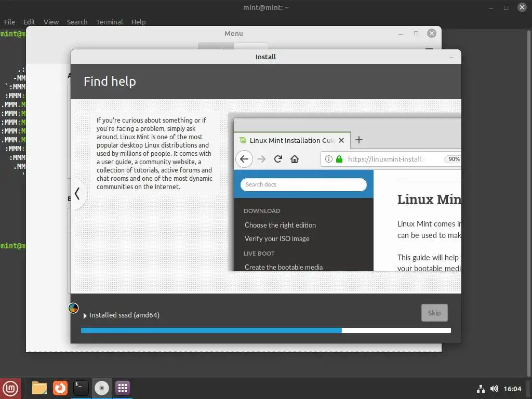Close the Installation Guide browser tab
Screen dimensions: 532x399
click(x=341, y=140)
